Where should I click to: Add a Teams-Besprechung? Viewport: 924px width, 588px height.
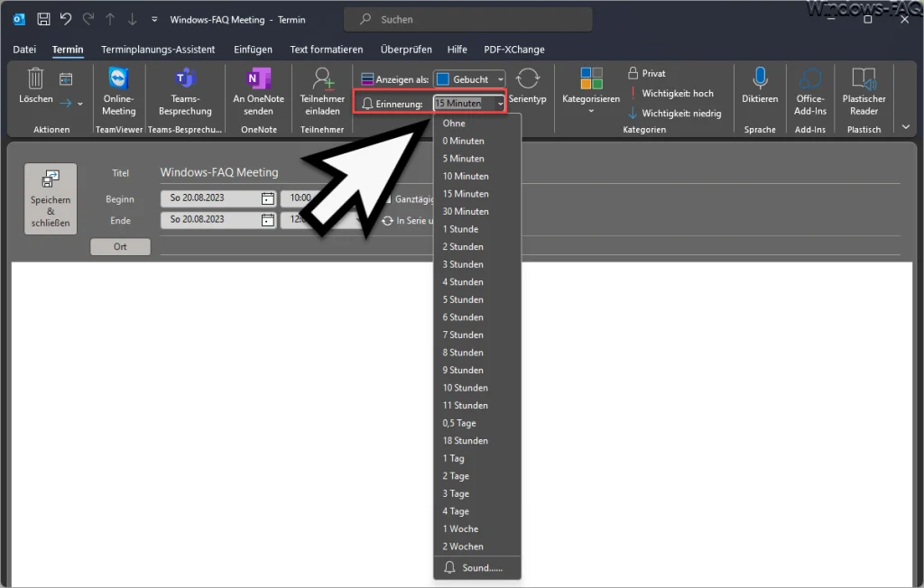185,91
